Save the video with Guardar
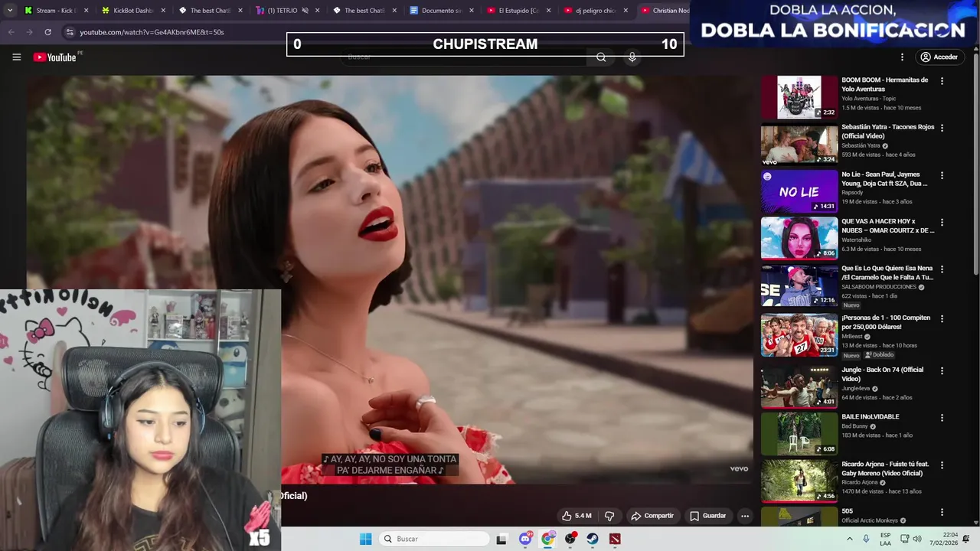980x551 pixels. tap(707, 516)
